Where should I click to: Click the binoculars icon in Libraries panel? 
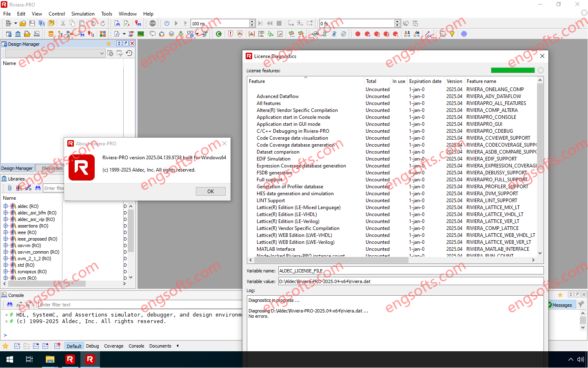(x=38, y=188)
